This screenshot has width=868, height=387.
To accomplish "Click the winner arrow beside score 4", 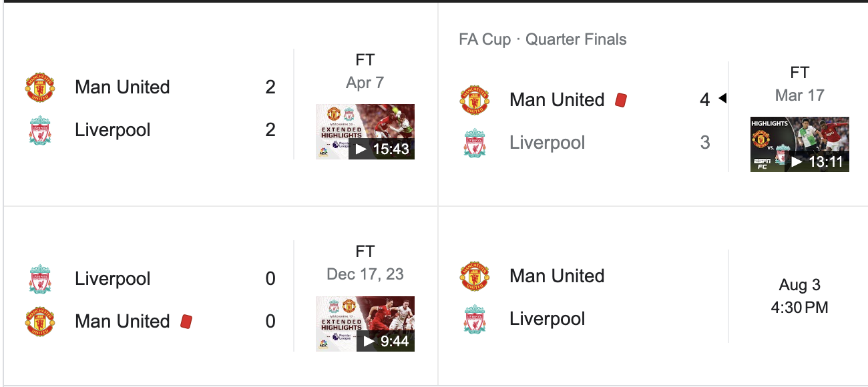I will pyautogui.click(x=722, y=99).
